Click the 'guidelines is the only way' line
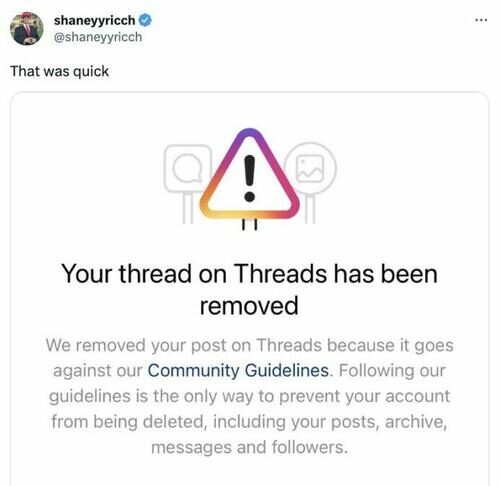500x486 pixels. point(250,396)
